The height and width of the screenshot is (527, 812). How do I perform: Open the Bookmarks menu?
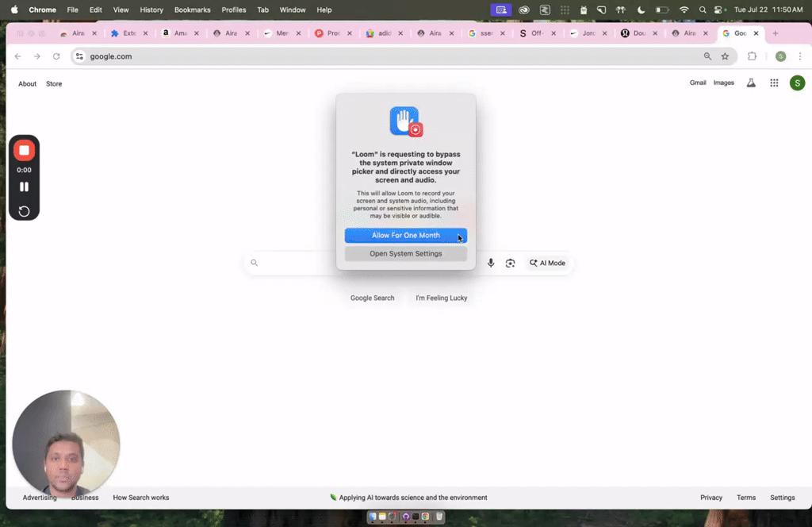click(192, 10)
